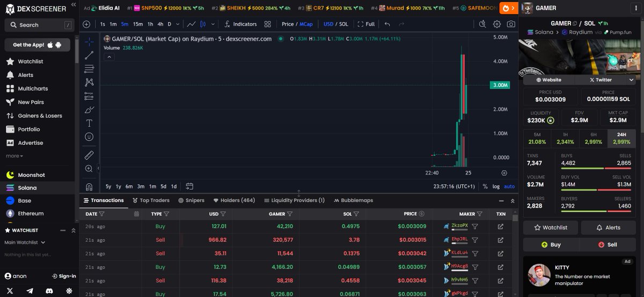Open the Bubblemaps tab

[353, 201]
